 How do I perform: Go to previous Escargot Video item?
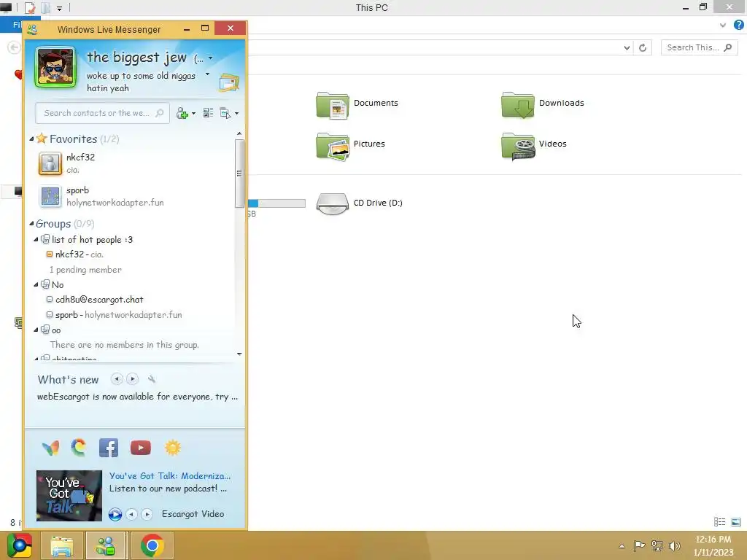click(131, 514)
